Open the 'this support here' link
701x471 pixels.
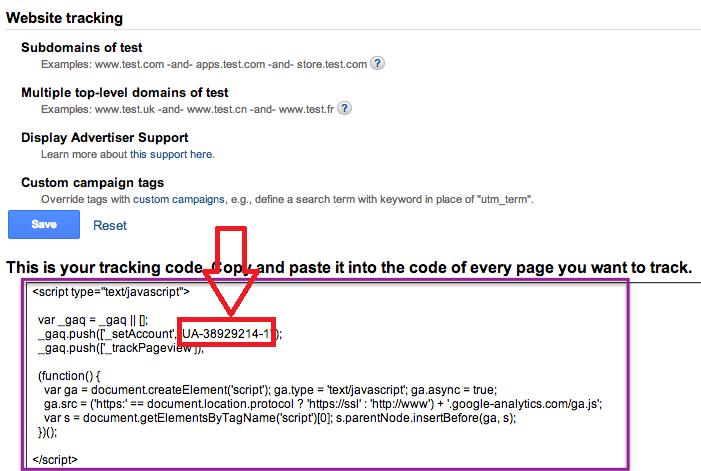(x=172, y=154)
